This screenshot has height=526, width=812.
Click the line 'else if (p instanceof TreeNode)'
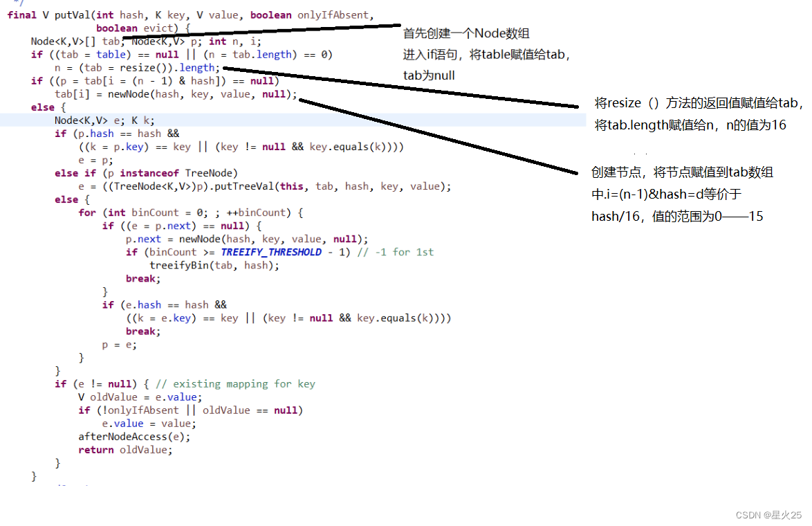(146, 173)
